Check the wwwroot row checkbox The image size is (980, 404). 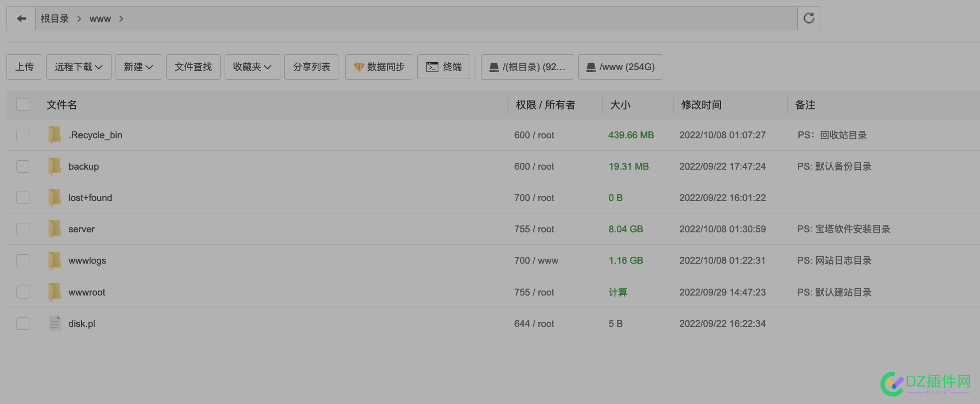[23, 292]
